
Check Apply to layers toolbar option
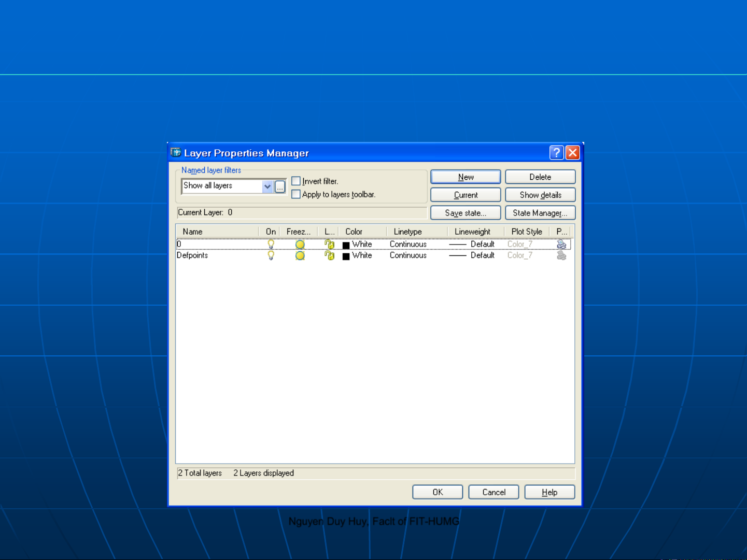coord(296,194)
